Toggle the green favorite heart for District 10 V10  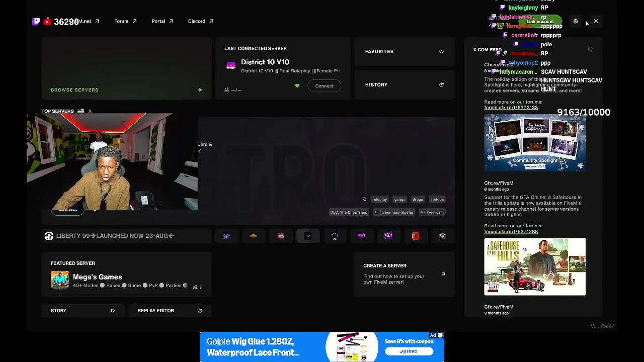point(297,86)
